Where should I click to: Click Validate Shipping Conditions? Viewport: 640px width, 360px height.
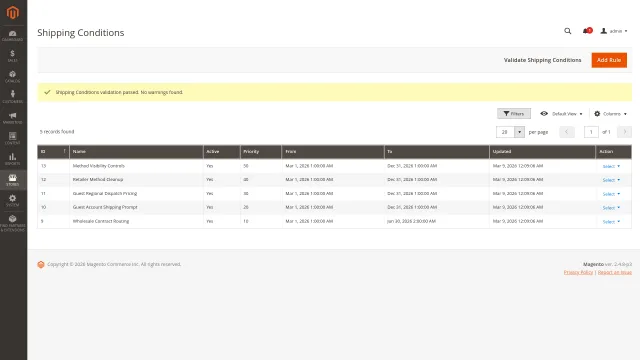(542, 60)
